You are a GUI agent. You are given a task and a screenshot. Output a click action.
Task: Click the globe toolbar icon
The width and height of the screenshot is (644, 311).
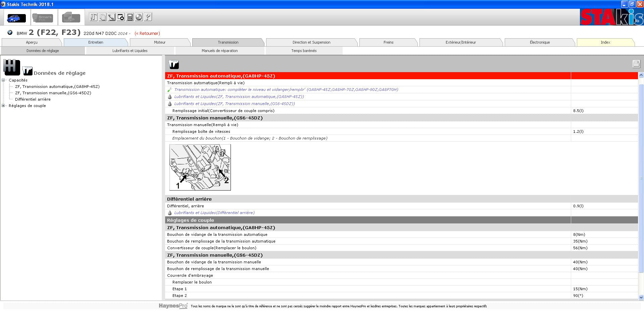(139, 17)
